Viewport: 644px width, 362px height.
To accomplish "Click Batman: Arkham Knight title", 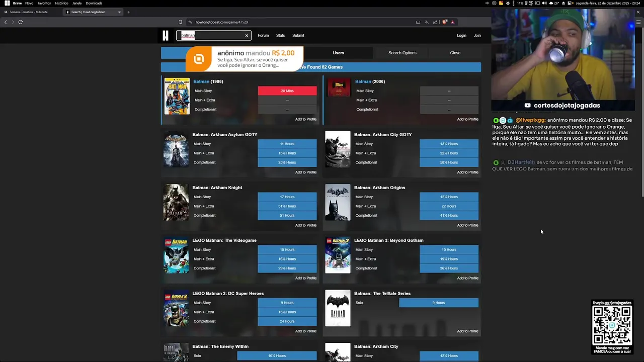I will (217, 188).
